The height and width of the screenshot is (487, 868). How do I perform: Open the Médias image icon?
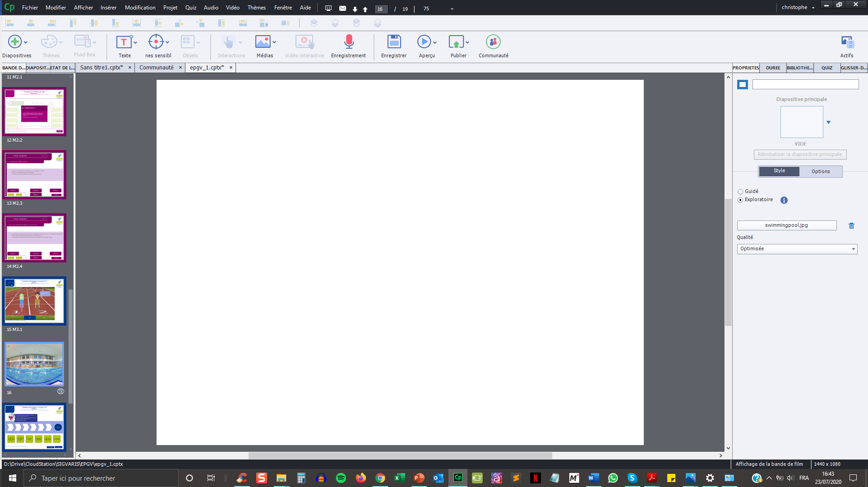coord(263,42)
